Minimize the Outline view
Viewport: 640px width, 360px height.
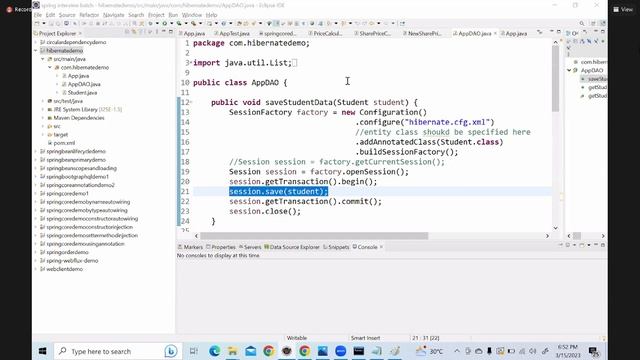pos(596,32)
